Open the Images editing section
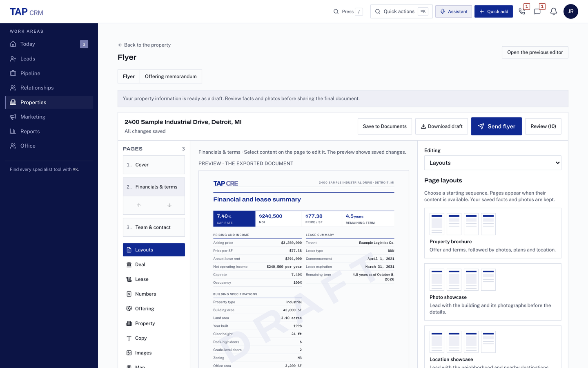Screen dimensions: 588x368 point(154,353)
